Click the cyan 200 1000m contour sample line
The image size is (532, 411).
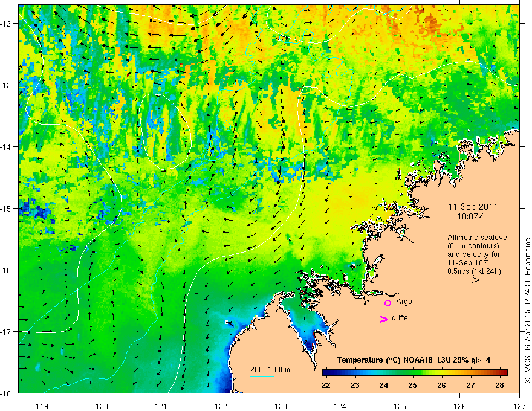pos(262,376)
